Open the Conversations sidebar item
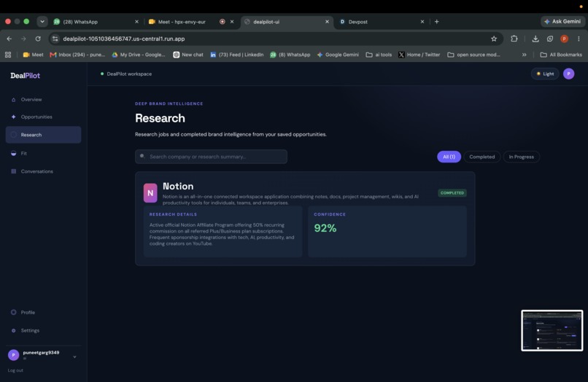The image size is (588, 382). 43,171
